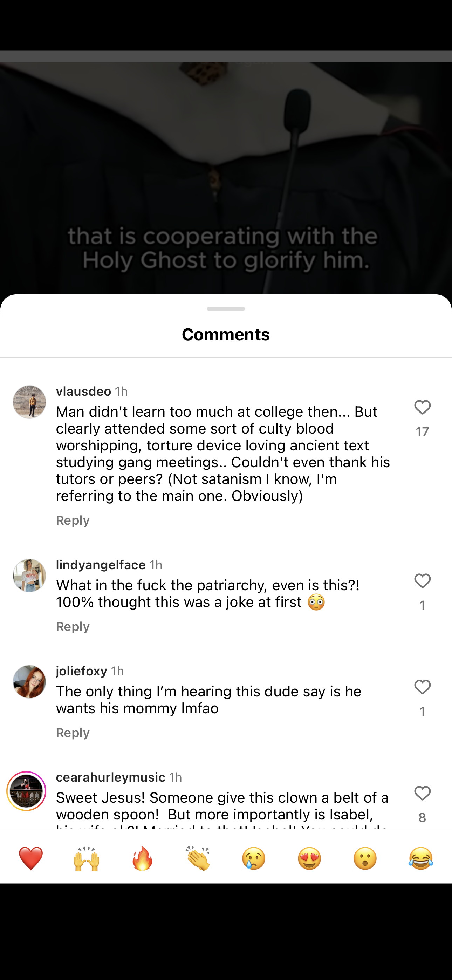This screenshot has width=452, height=980.
Task: Open vlausdeo's profile picture
Action: [29, 402]
